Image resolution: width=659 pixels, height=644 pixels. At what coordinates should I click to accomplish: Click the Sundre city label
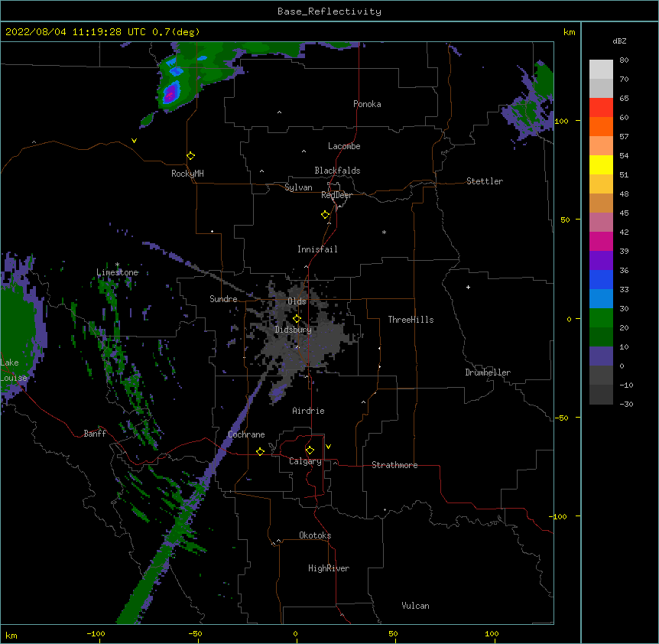click(x=223, y=299)
